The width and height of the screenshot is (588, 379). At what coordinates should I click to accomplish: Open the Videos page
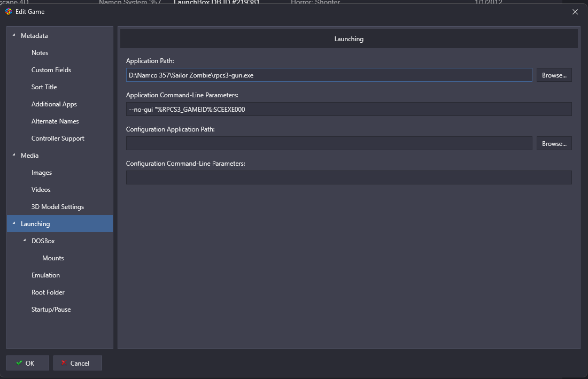41,190
